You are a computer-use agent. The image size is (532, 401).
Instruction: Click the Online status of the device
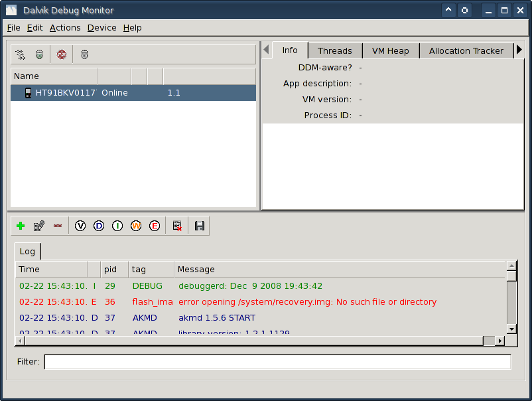point(115,93)
